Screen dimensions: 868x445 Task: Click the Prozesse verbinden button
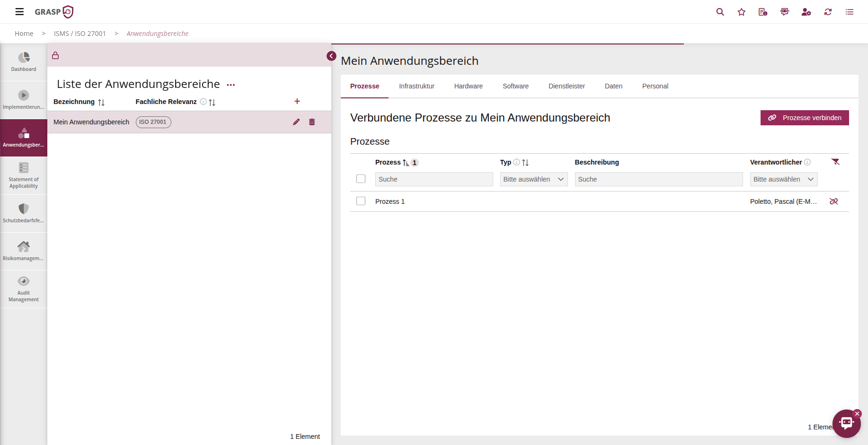pos(804,118)
